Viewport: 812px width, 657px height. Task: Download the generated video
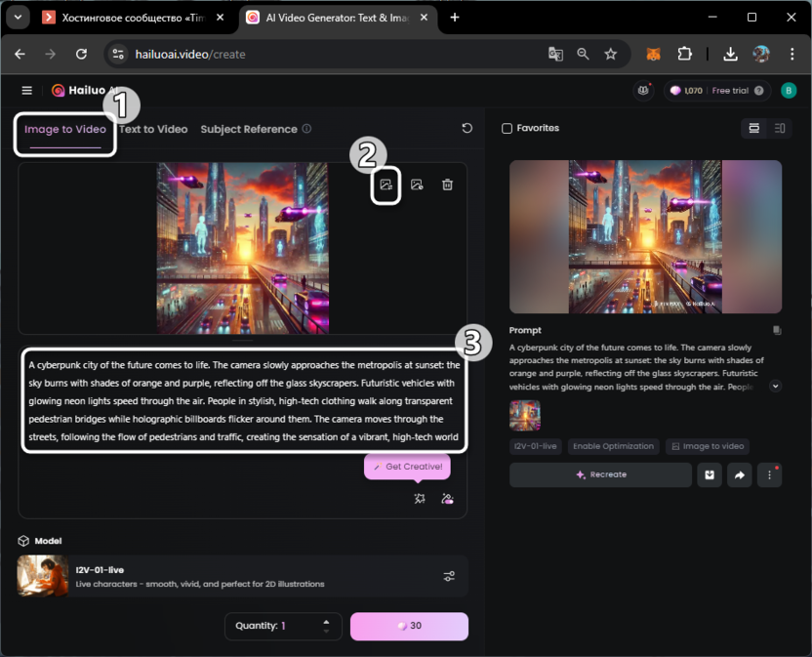click(710, 475)
